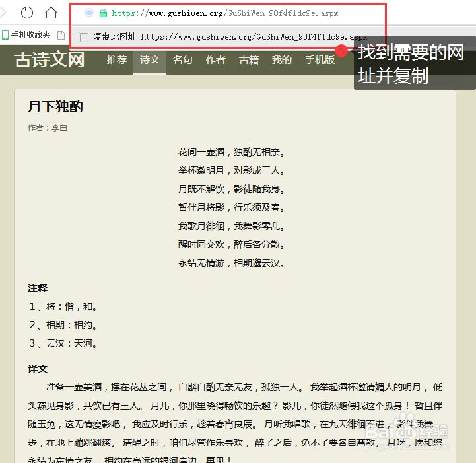Click the translation line starting 头窥见身影
This screenshot has width=476, height=463.
tap(235, 406)
